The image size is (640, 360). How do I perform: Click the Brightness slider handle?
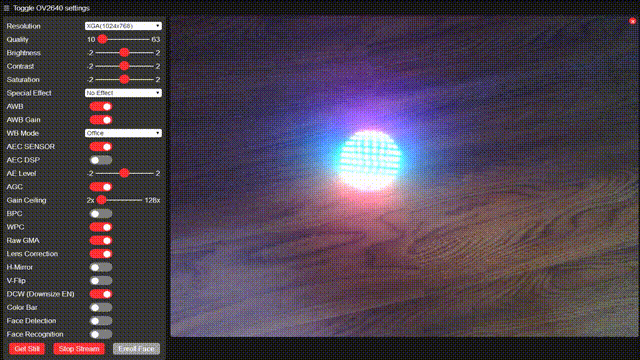[x=124, y=53]
